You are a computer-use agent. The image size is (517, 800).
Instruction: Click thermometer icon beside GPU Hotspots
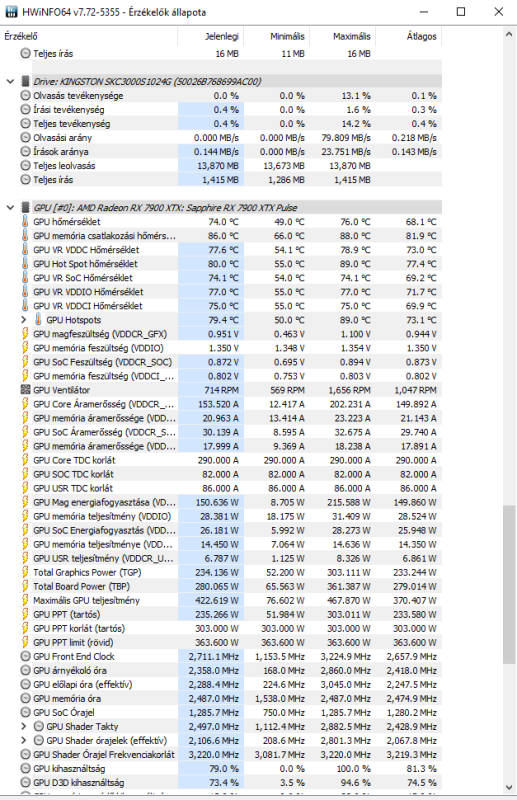(x=38, y=320)
